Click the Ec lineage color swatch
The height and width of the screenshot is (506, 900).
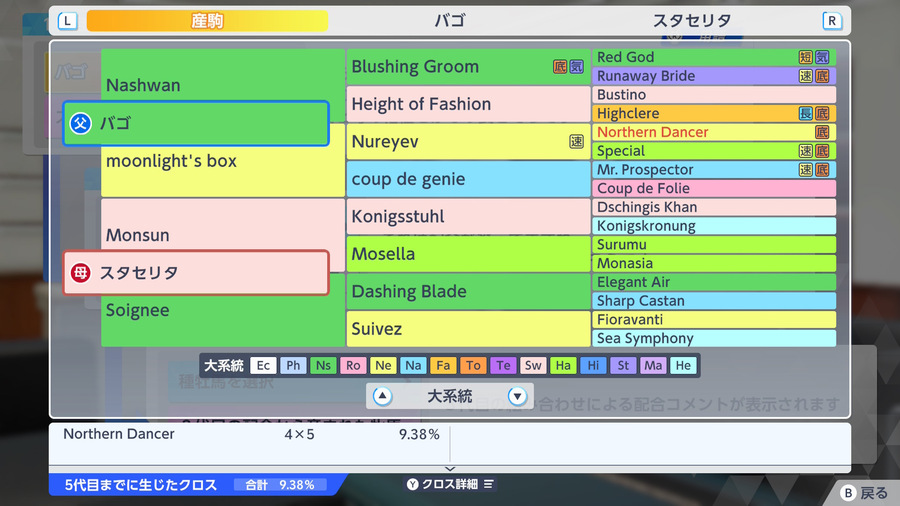(x=263, y=365)
